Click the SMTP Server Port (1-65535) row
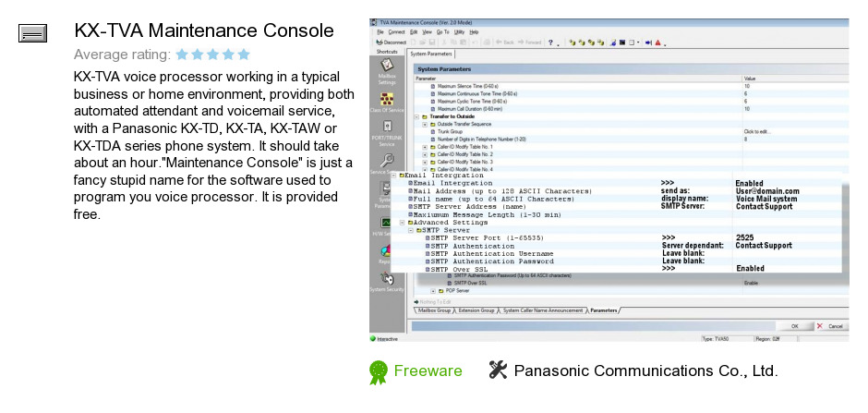The height and width of the screenshot is (413, 868). (616, 238)
